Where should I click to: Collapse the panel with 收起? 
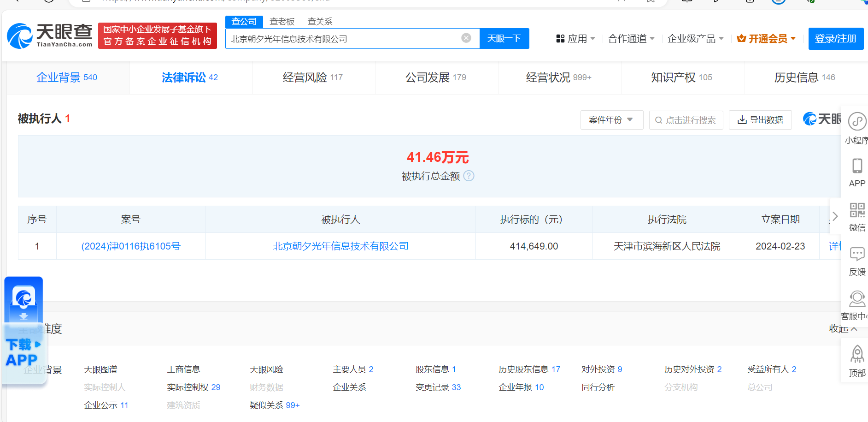tap(843, 328)
